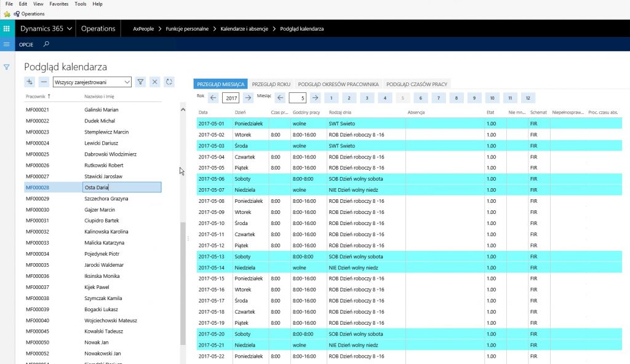Select calendar row 2017-05-13
630x364 pixels.
(x=409, y=256)
